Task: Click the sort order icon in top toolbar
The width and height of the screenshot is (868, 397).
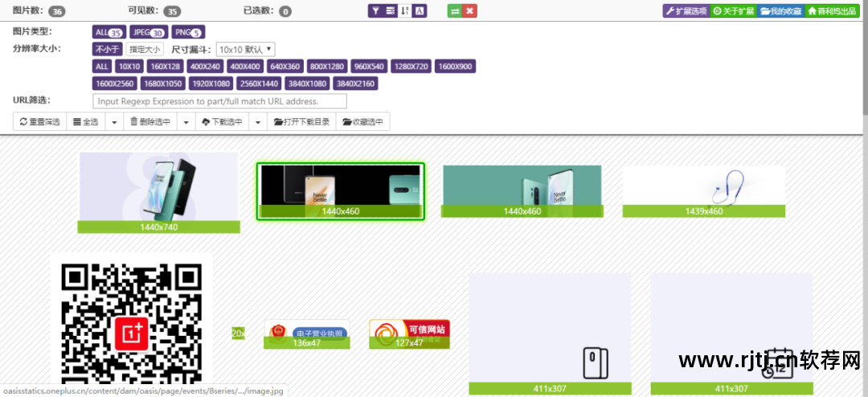Action: [x=404, y=11]
